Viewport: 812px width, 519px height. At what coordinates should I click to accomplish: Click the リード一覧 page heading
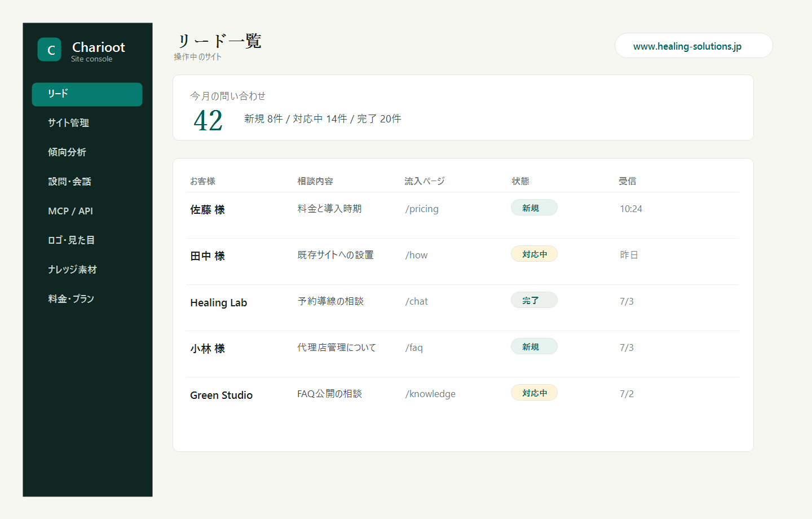coord(219,41)
